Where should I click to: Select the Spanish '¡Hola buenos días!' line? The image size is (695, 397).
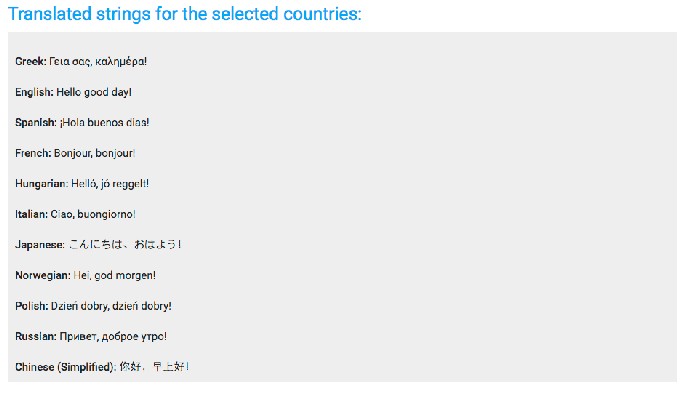tap(82, 122)
